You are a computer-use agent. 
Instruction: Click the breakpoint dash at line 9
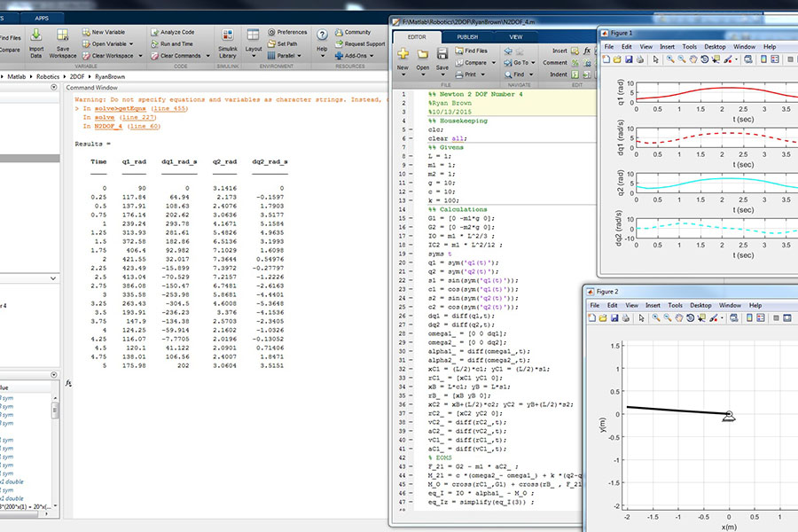click(x=410, y=165)
